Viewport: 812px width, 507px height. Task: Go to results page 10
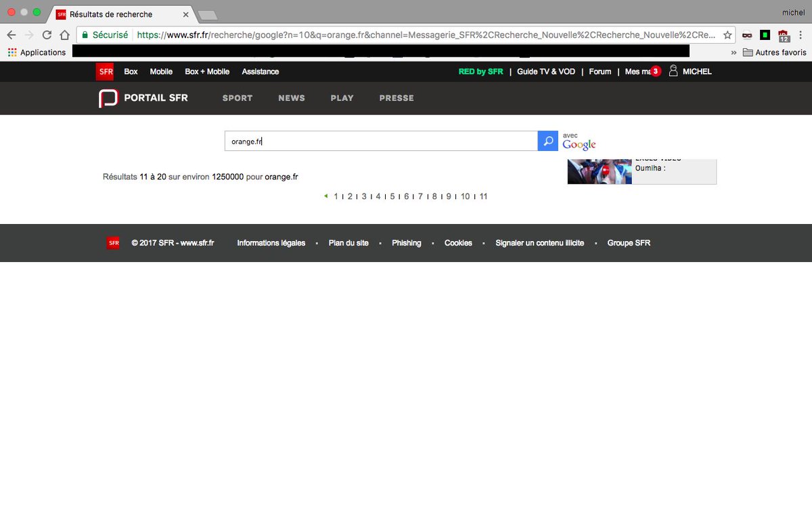466,196
